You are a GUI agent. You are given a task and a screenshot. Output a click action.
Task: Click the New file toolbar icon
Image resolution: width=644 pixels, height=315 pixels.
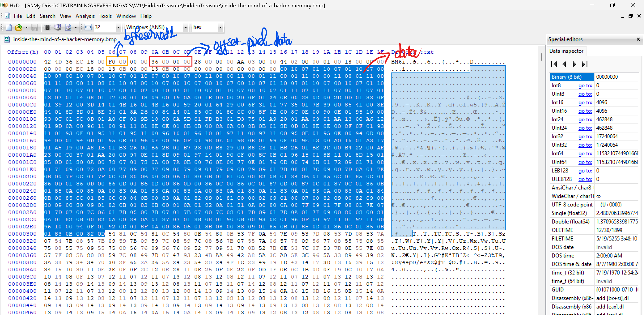coord(9,27)
